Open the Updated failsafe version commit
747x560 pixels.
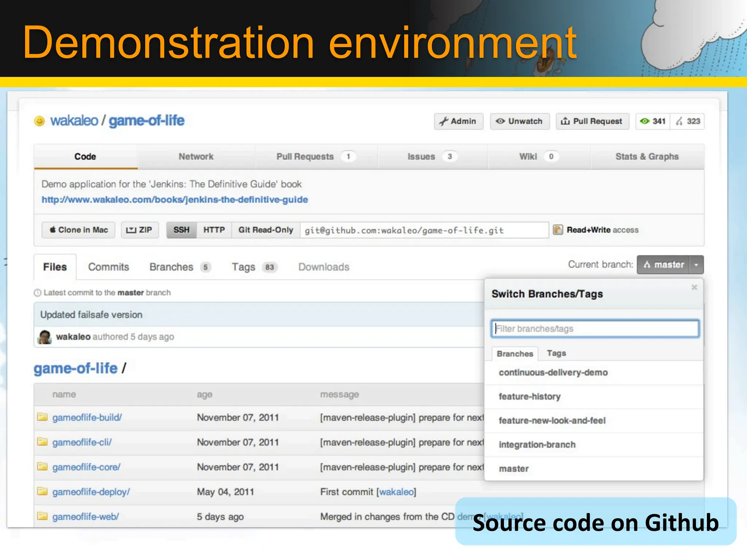91,315
